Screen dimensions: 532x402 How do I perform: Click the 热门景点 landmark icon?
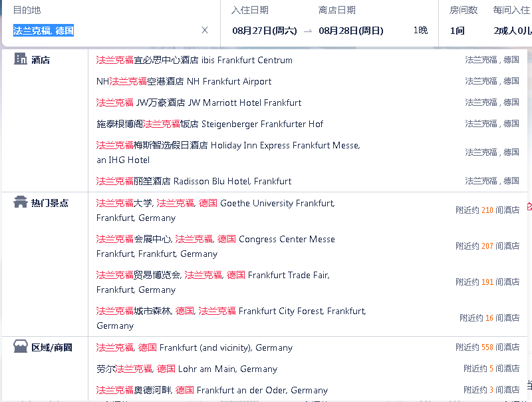click(x=21, y=202)
